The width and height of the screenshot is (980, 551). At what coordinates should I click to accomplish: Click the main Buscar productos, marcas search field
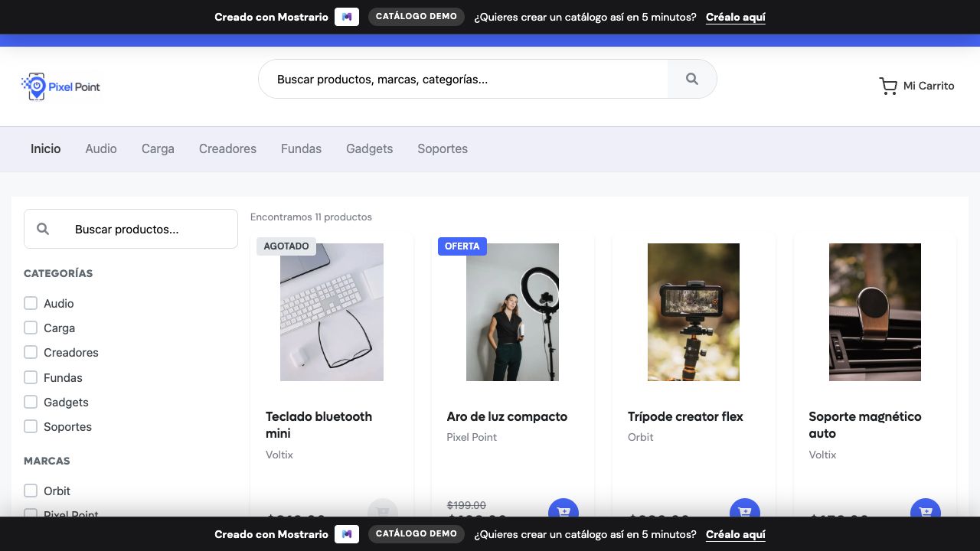pos(463,79)
